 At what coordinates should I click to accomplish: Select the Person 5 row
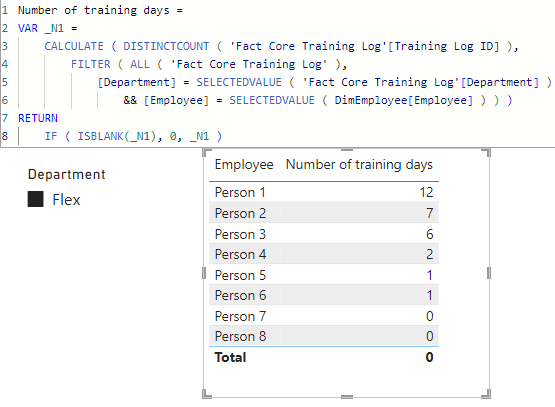click(324, 275)
